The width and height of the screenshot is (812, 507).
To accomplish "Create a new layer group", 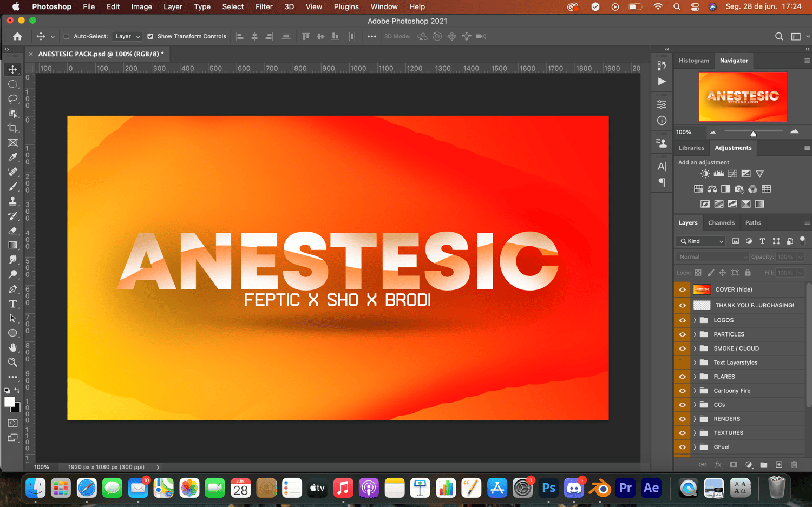I will [x=764, y=464].
